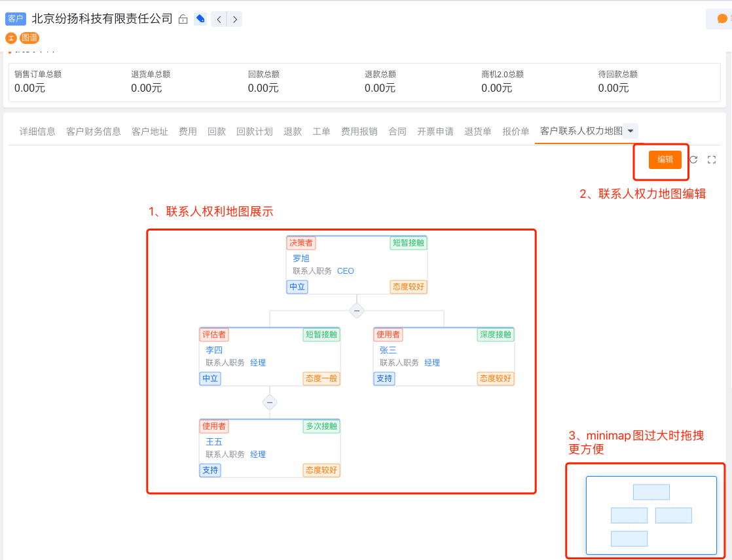Screen dimensions: 732x560
Task: Switch to the 开票申请 tab
Action: [x=435, y=132]
